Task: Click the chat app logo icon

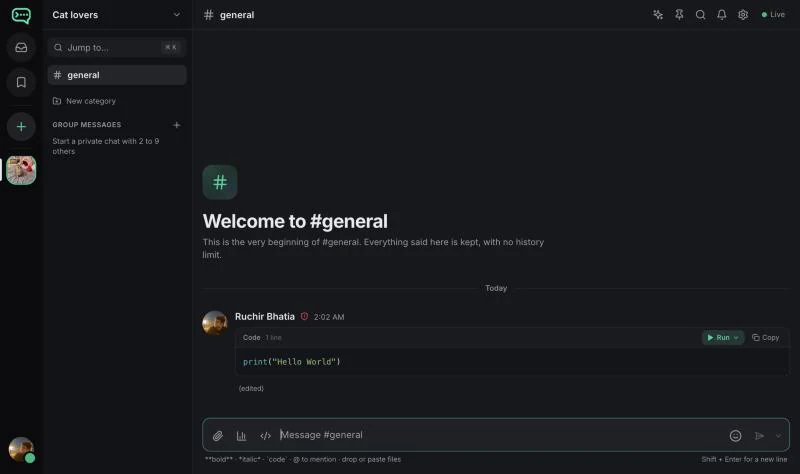Action: click(x=21, y=15)
